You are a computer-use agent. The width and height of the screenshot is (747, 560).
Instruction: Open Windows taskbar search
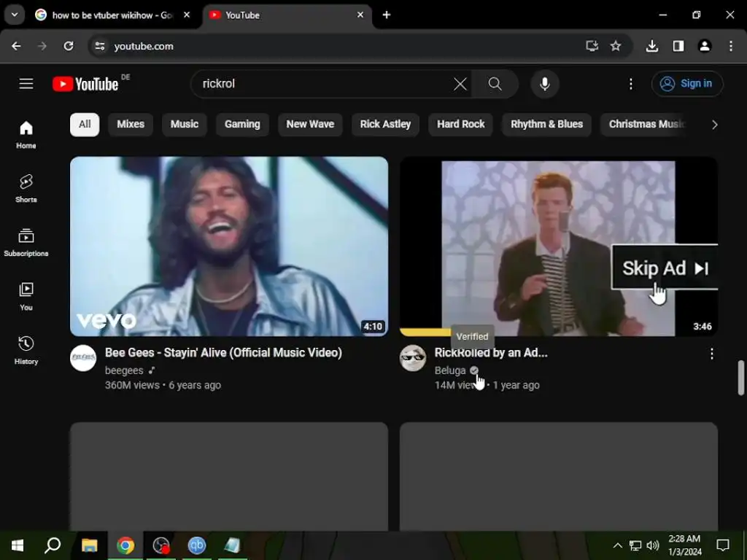[53, 545]
